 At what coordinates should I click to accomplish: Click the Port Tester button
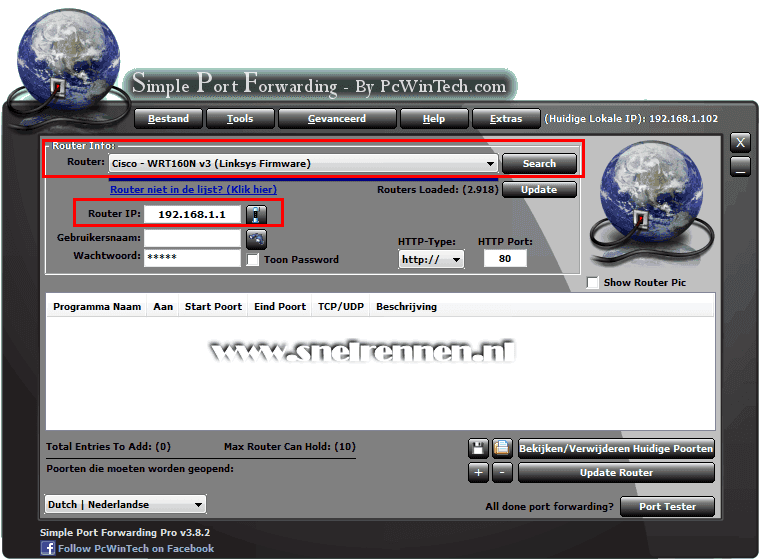pos(667,506)
